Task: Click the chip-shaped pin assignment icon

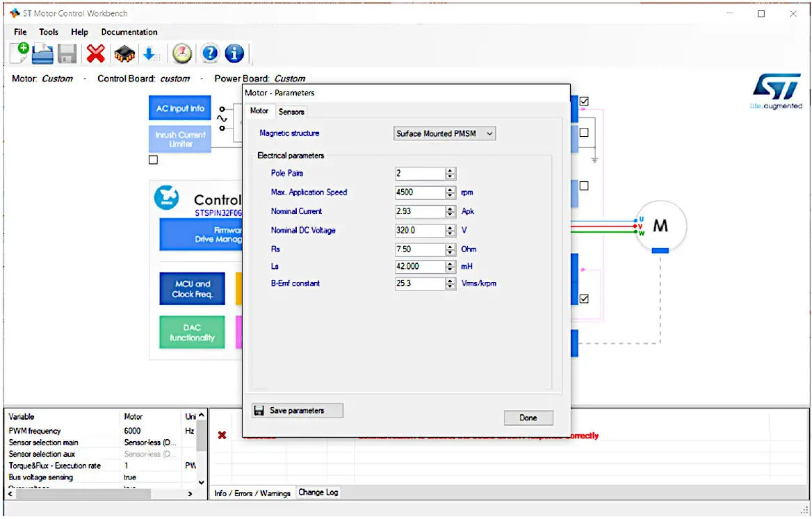Action: point(124,53)
